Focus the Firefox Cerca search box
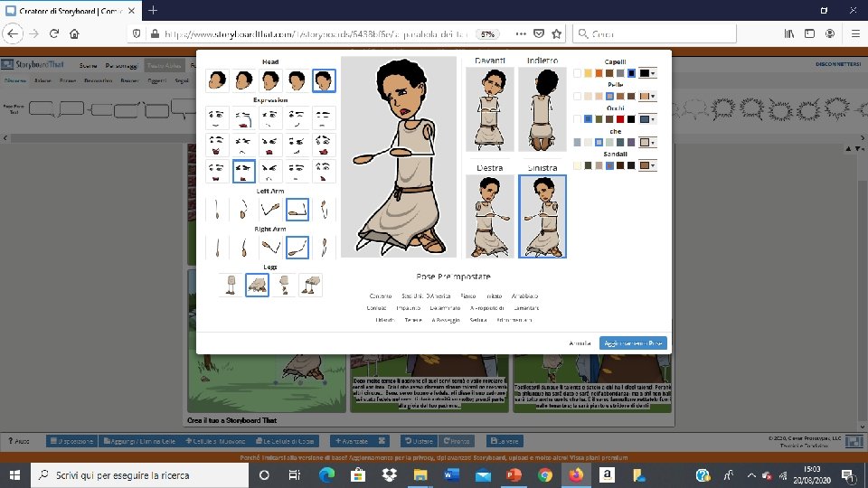The image size is (868, 488). pos(655,33)
